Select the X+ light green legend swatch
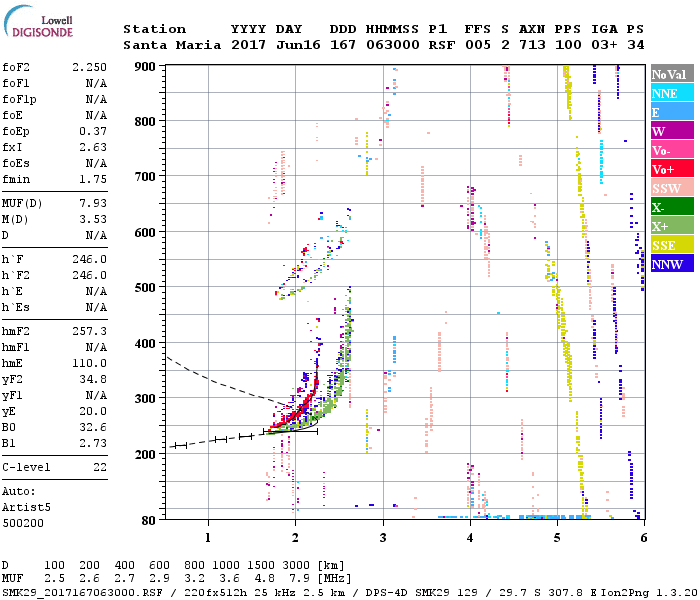This screenshot has height=600, width=700. 672,226
